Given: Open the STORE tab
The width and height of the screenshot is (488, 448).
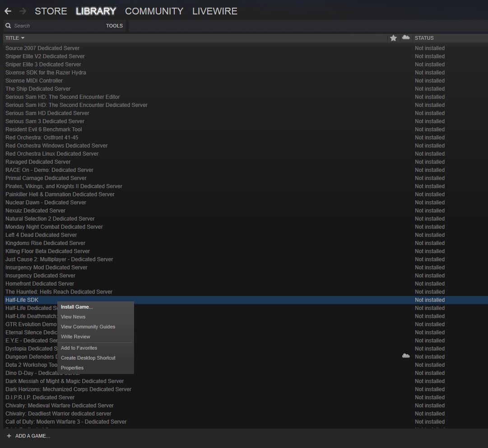Looking at the screenshot, I should pos(51,11).
